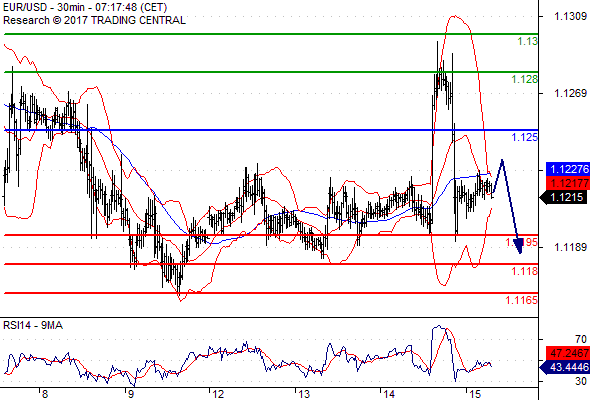Viewport: 590px width, 400px height.
Task: Click the 1.125 blue pivot label
Action: tap(525, 137)
